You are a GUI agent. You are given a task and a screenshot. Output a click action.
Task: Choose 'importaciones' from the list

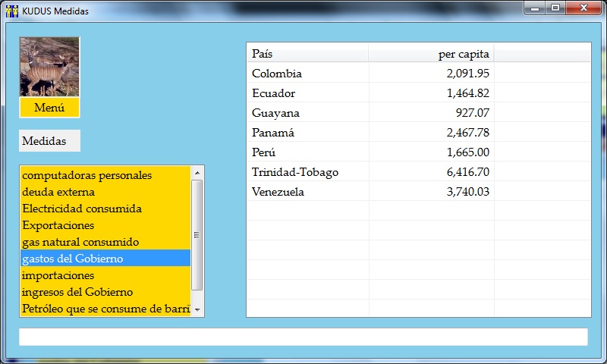point(58,275)
